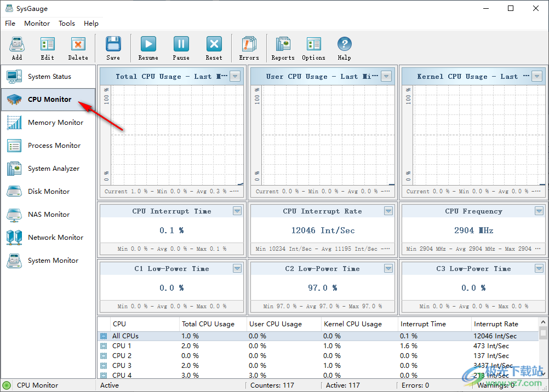Click the green status indicator in status bar
The height and width of the screenshot is (392, 549).
tap(7, 385)
